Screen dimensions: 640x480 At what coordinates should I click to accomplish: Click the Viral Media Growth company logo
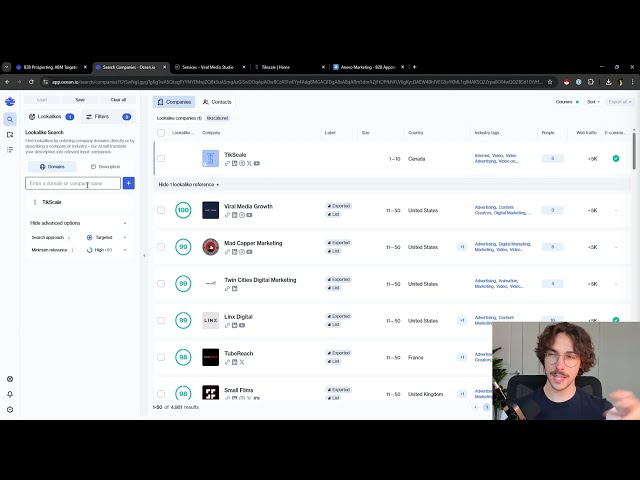[x=211, y=210]
